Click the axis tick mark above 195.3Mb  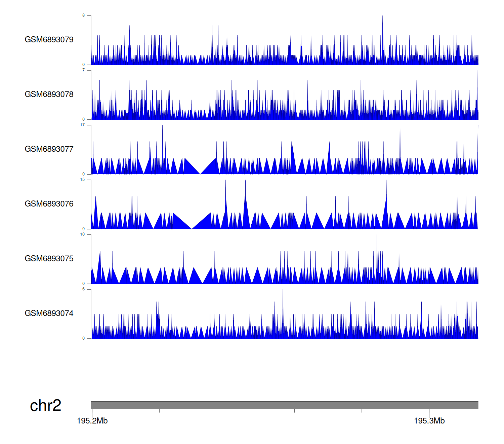pos(429,412)
